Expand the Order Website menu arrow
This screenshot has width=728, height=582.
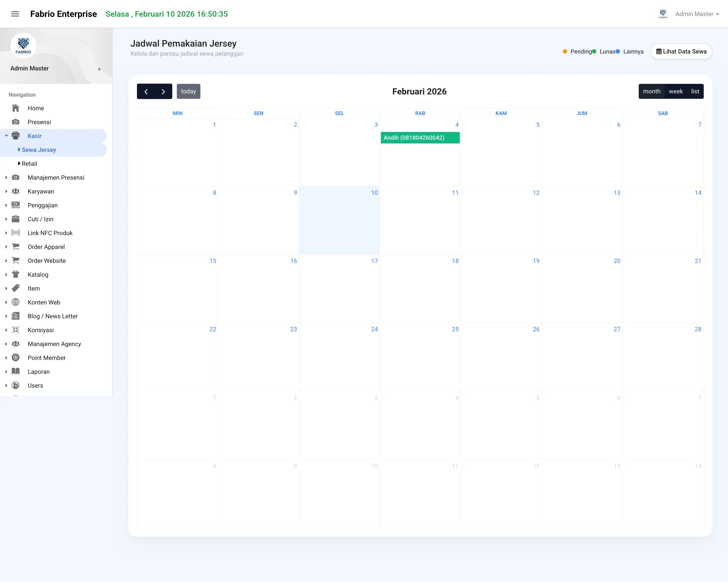[x=6, y=261]
